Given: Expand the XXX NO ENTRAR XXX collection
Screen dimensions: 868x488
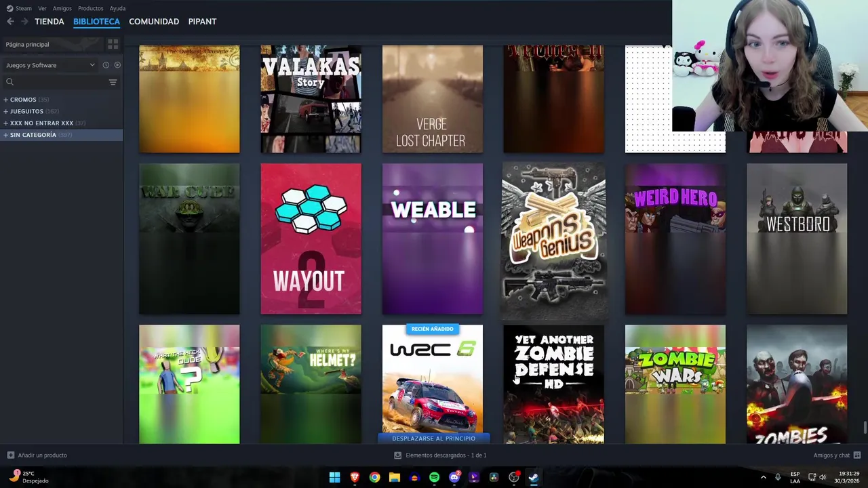Looking at the screenshot, I should point(5,123).
